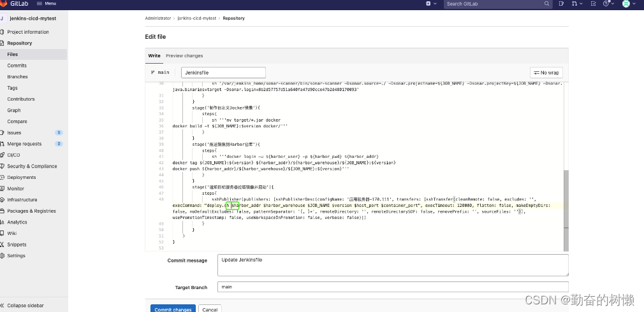Toggle the No wrap button

(x=546, y=73)
